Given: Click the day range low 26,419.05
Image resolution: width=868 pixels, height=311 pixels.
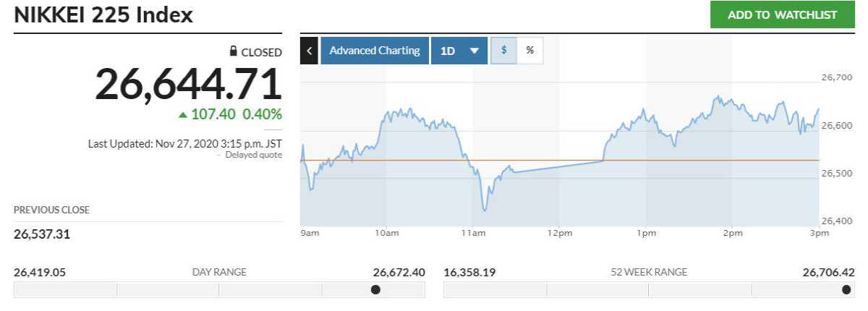Looking at the screenshot, I should tap(40, 272).
